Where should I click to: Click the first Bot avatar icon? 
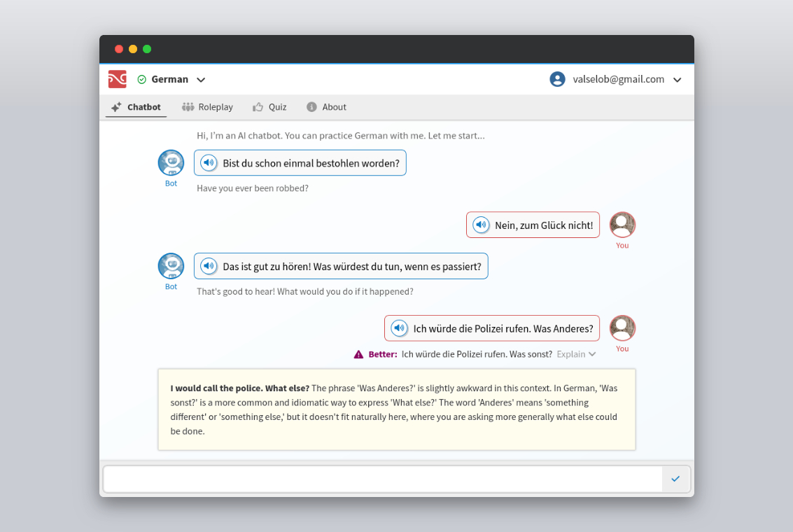point(171,163)
